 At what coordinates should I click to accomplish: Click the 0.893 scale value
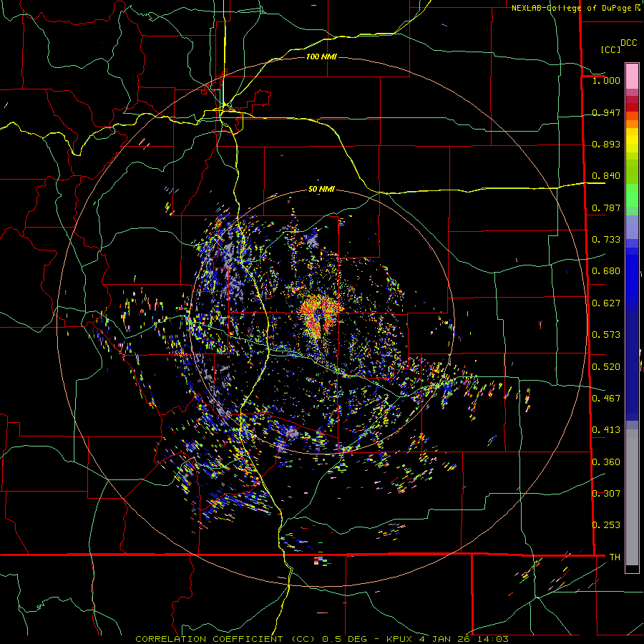click(x=606, y=144)
